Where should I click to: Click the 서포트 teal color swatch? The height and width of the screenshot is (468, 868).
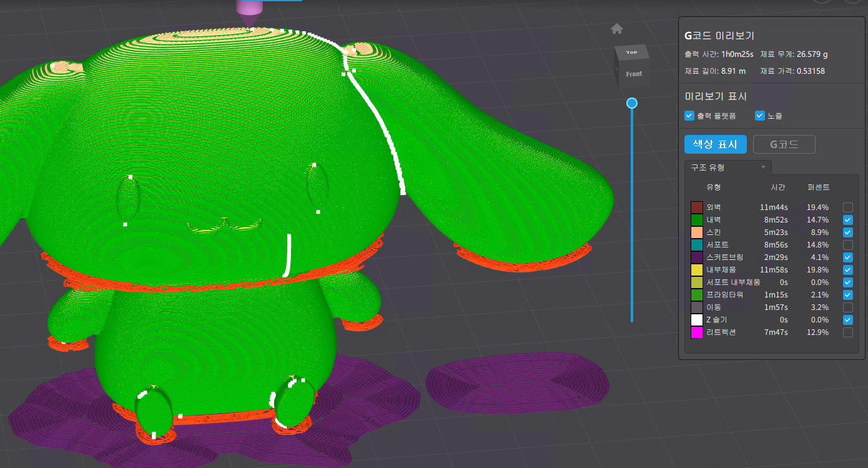(697, 245)
